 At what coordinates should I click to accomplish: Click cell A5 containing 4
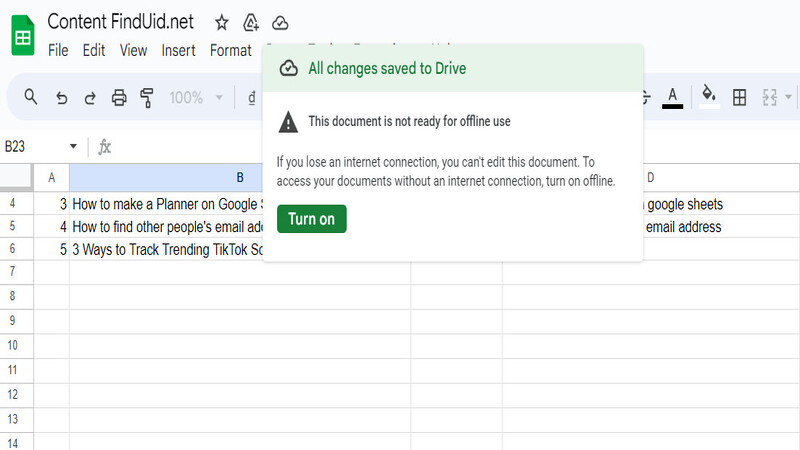pyautogui.click(x=52, y=227)
